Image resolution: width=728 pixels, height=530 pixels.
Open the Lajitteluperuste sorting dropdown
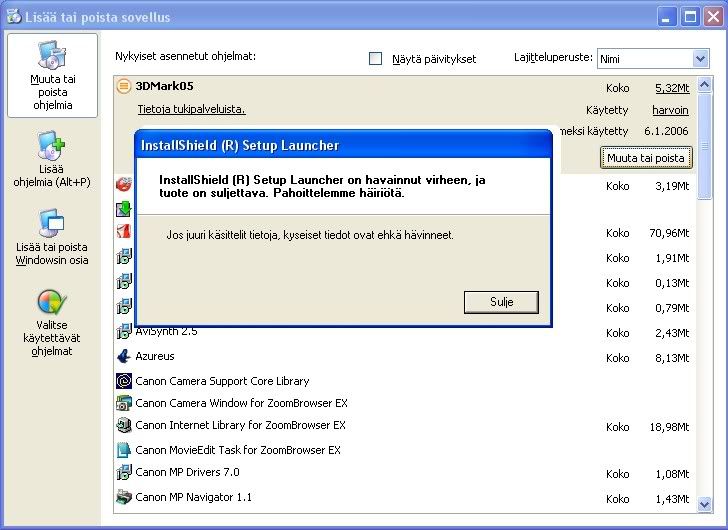point(699,59)
